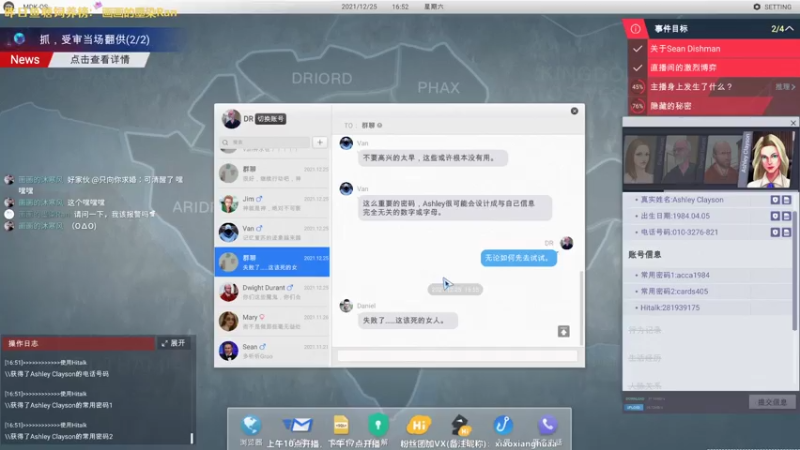Viewport: 800px width, 450px height.
Task: Click the small icon after 群聊 in TO header
Action: [x=380, y=126]
